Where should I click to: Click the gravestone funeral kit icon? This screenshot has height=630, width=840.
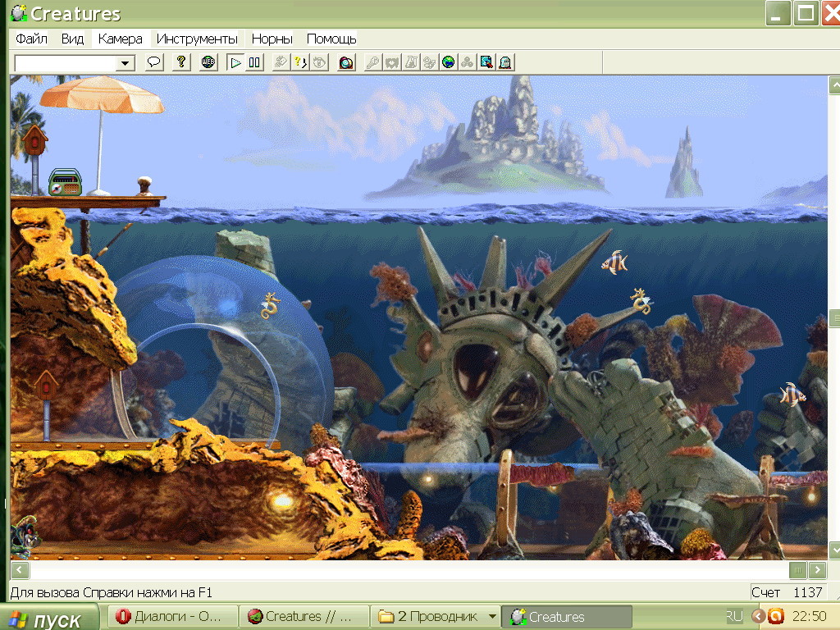coord(505,62)
